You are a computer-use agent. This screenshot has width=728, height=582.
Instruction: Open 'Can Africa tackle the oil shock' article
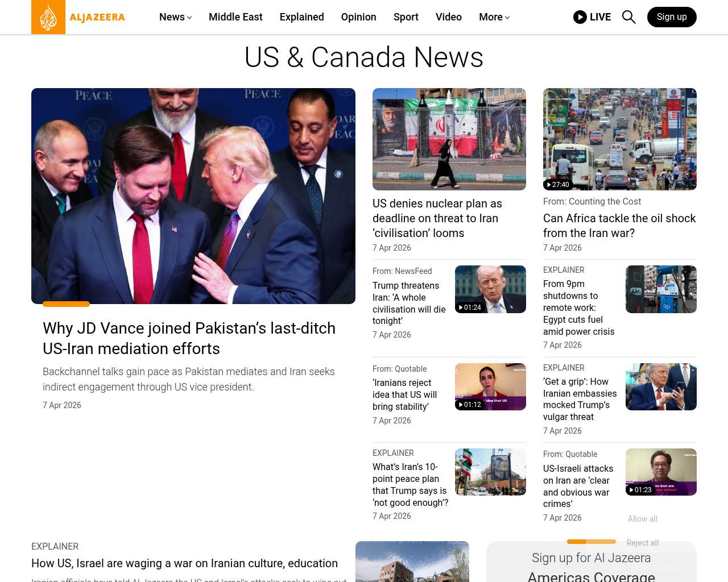(x=619, y=226)
